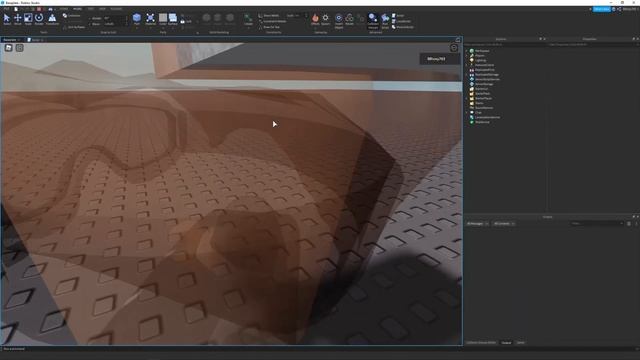
Task: Select the Script document tab
Action: point(36,40)
